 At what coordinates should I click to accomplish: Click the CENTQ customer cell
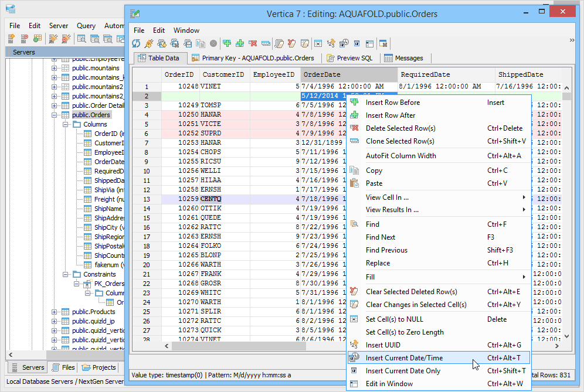[225, 199]
